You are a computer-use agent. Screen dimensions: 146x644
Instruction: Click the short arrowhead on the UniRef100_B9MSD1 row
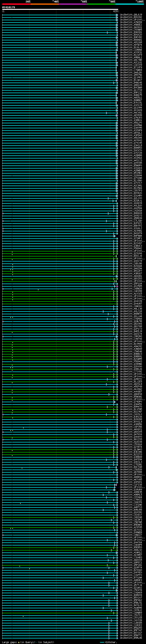point(108,32)
